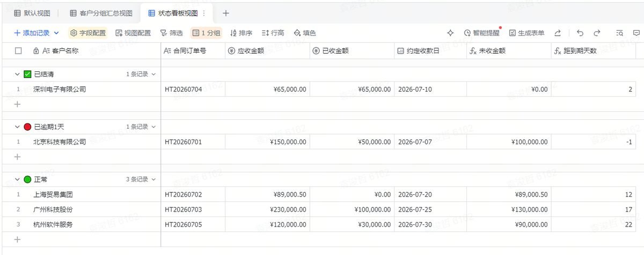
Task: Open the 1 分组 grouping settings
Action: pos(206,33)
